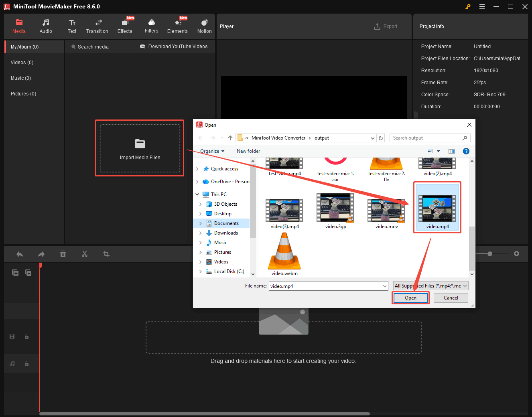The image size is (532, 417).
Task: Click the Up folder arrow in Open dialog
Action: coord(230,138)
